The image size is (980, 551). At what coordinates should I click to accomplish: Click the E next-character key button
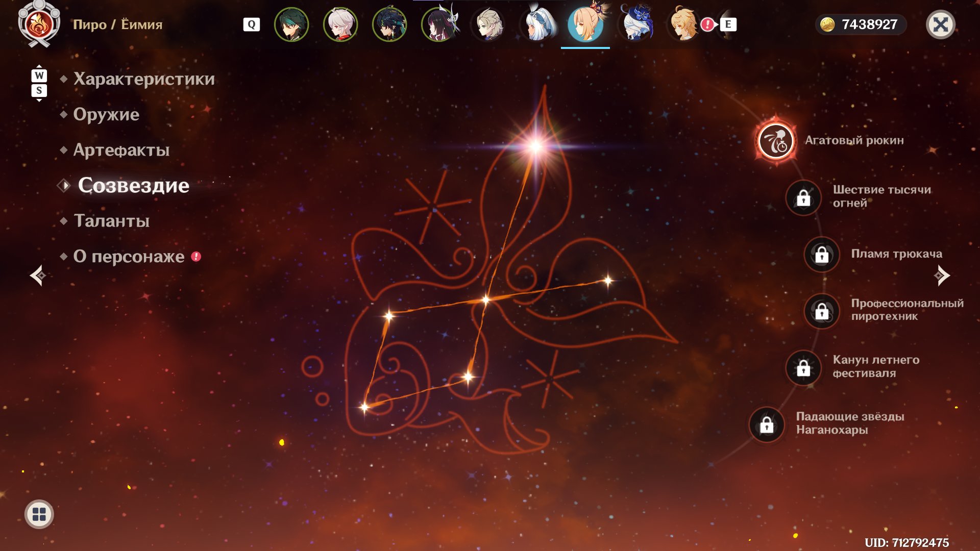728,24
